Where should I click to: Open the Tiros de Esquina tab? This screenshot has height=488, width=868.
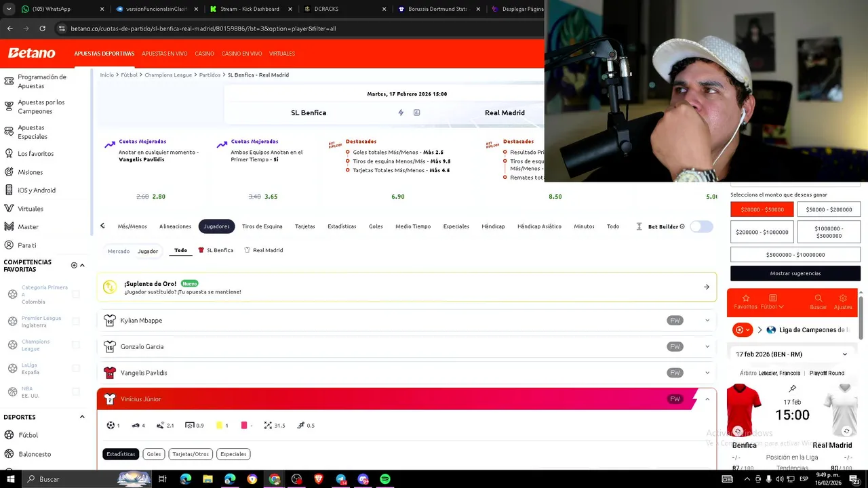(262, 226)
